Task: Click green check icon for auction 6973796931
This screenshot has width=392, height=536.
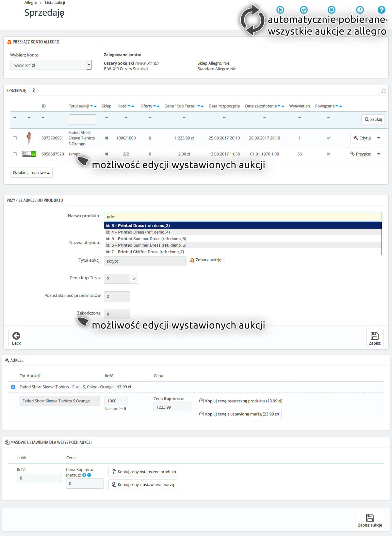Action: pyautogui.click(x=329, y=138)
